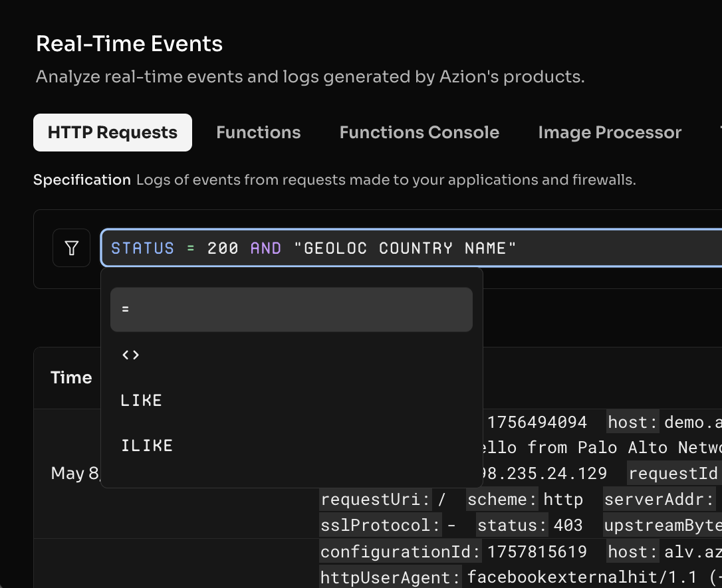Switch to the HTTP Requests tab
The height and width of the screenshot is (588, 722).
(112, 132)
